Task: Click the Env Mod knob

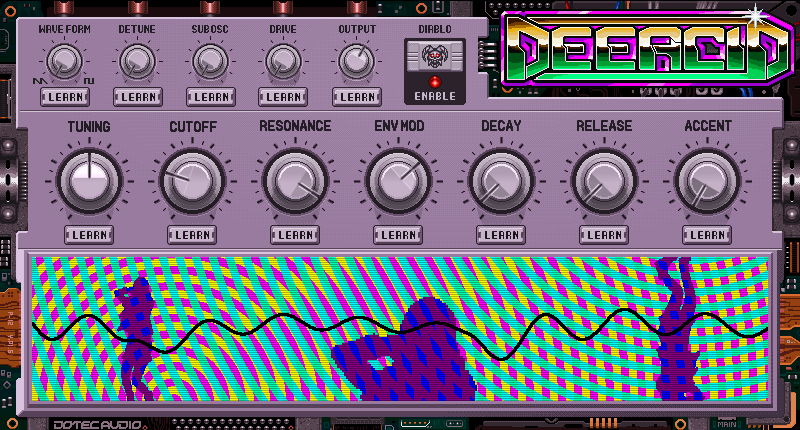Action: 398,181
